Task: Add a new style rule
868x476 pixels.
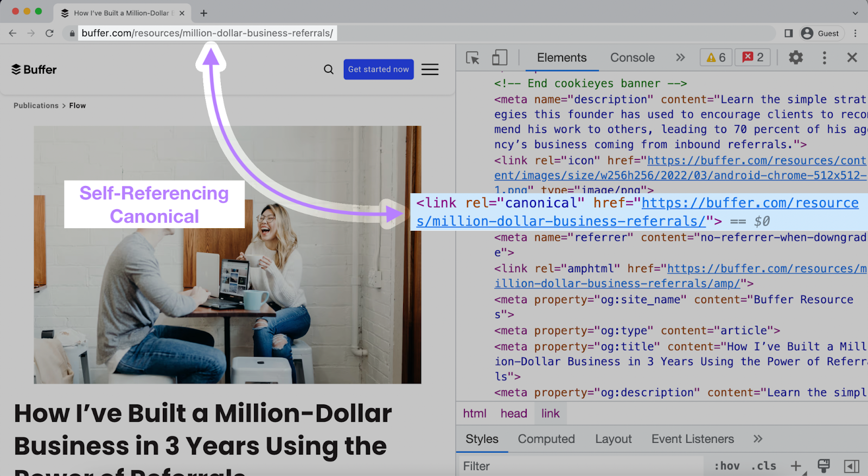Action: (x=796, y=466)
